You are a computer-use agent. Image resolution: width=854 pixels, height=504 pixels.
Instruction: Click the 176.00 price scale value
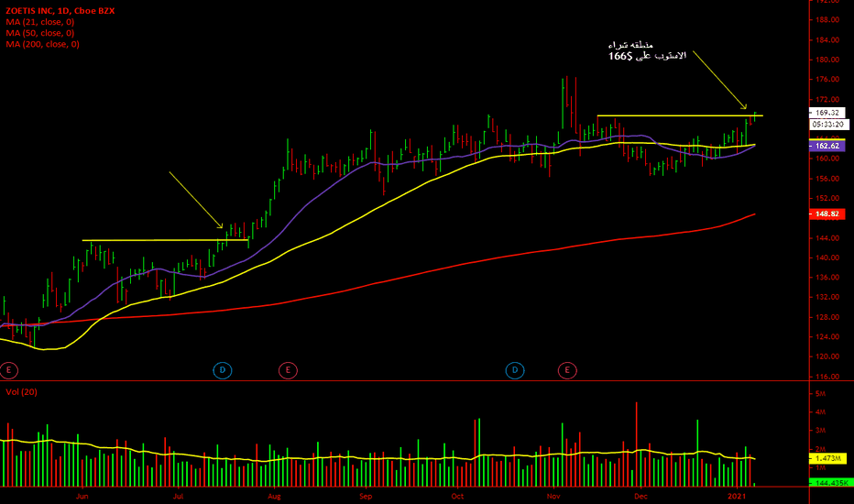tap(827, 79)
